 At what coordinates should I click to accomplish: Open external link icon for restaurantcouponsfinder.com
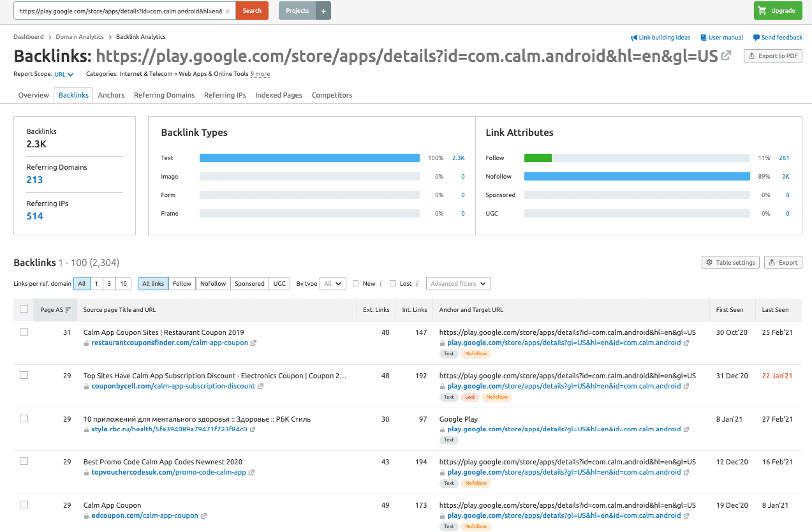pyautogui.click(x=253, y=343)
